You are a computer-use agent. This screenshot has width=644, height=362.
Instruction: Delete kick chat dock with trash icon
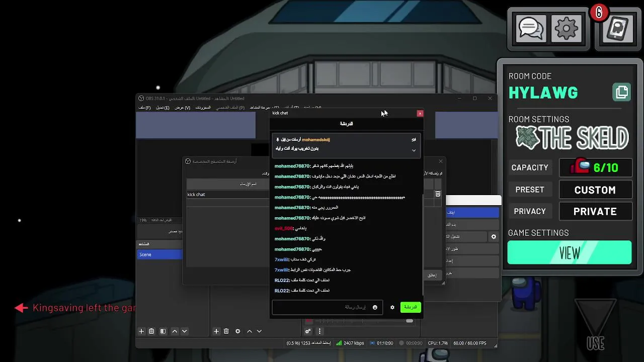click(x=438, y=194)
